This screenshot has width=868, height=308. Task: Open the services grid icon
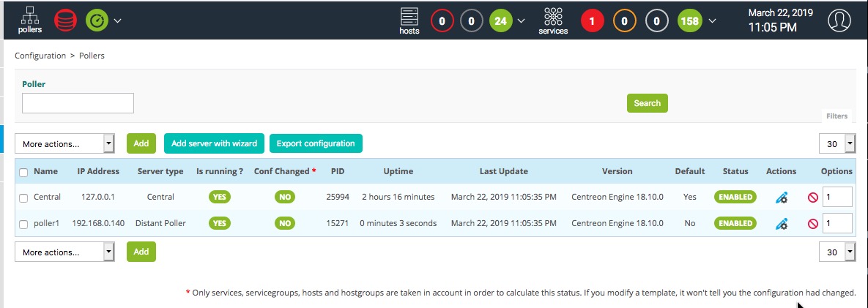[552, 20]
